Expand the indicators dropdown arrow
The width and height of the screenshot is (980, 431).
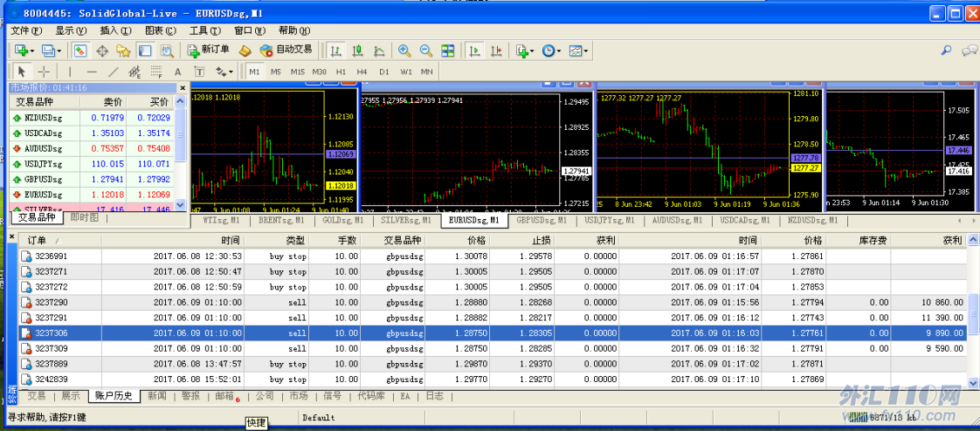[533, 51]
